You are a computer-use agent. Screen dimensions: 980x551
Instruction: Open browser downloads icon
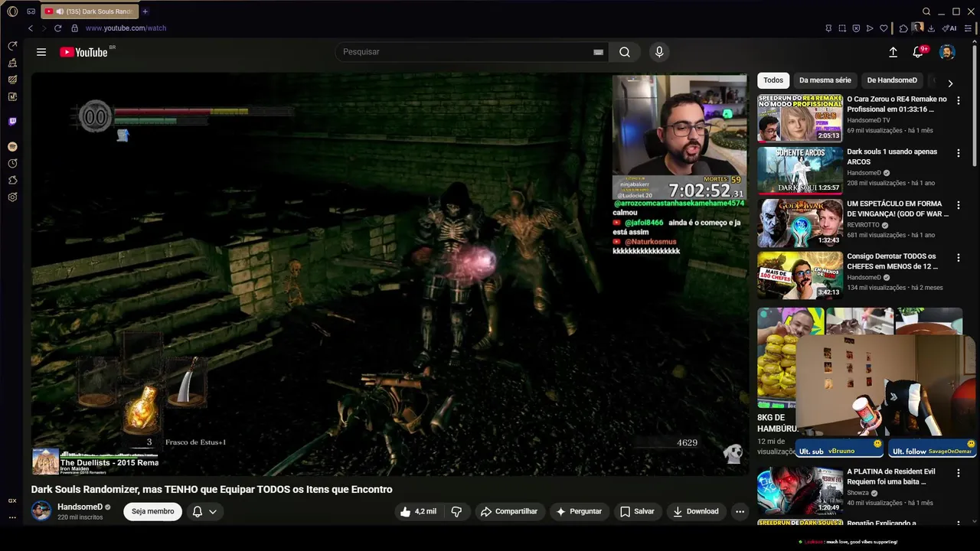[x=931, y=28]
